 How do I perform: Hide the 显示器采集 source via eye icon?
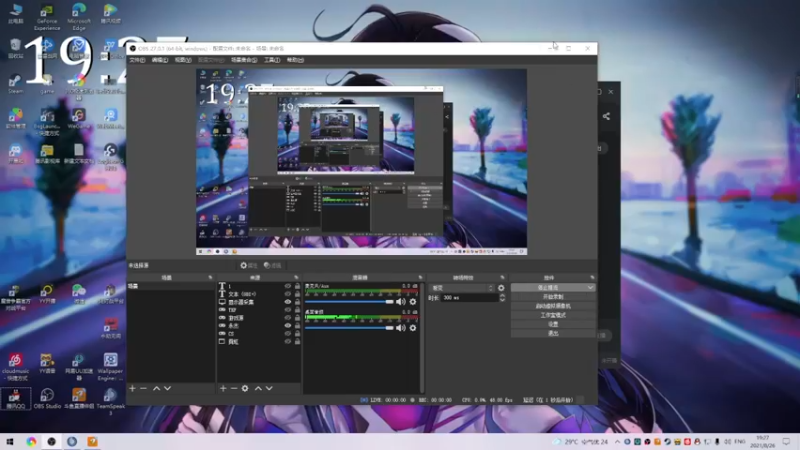287,302
